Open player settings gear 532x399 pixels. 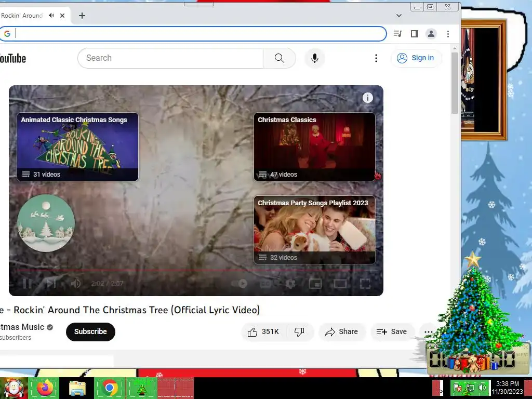[x=290, y=283]
